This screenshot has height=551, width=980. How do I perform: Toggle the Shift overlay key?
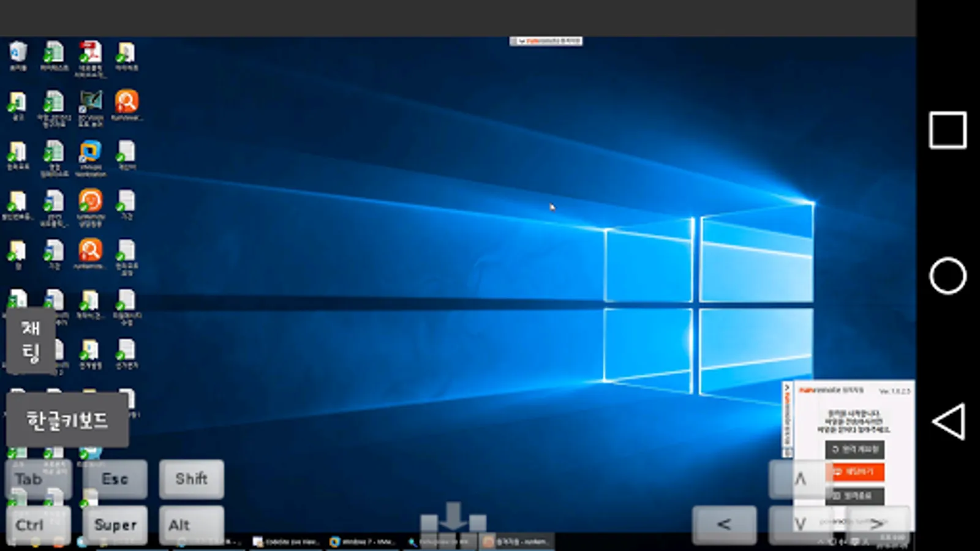pos(192,479)
